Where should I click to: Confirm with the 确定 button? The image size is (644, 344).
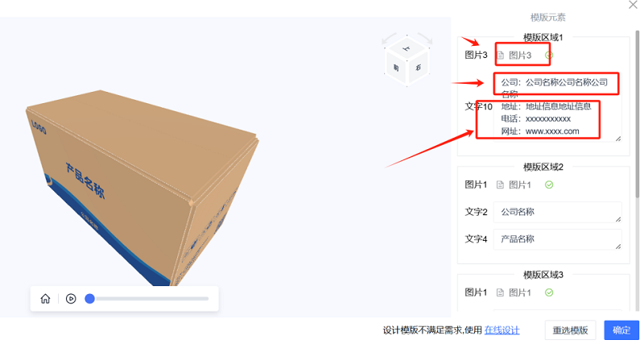click(621, 330)
